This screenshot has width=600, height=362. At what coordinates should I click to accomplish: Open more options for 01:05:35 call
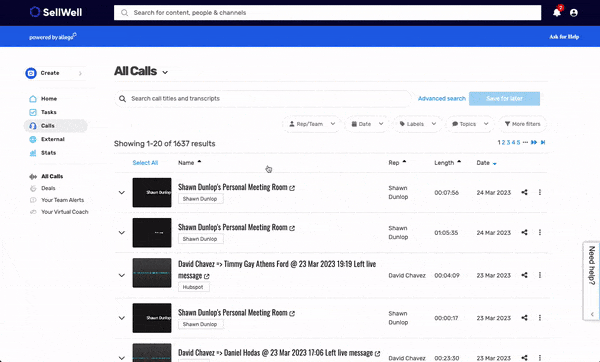click(540, 232)
